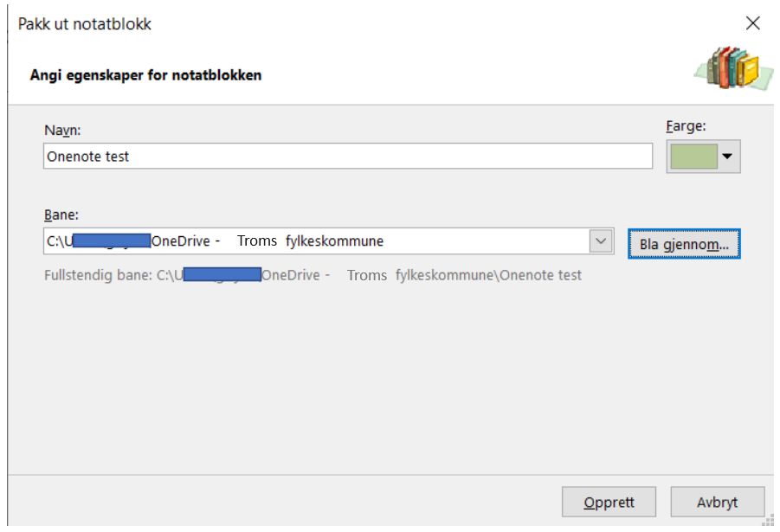Click the 'Farge:' label
The image size is (780, 532).
click(686, 126)
